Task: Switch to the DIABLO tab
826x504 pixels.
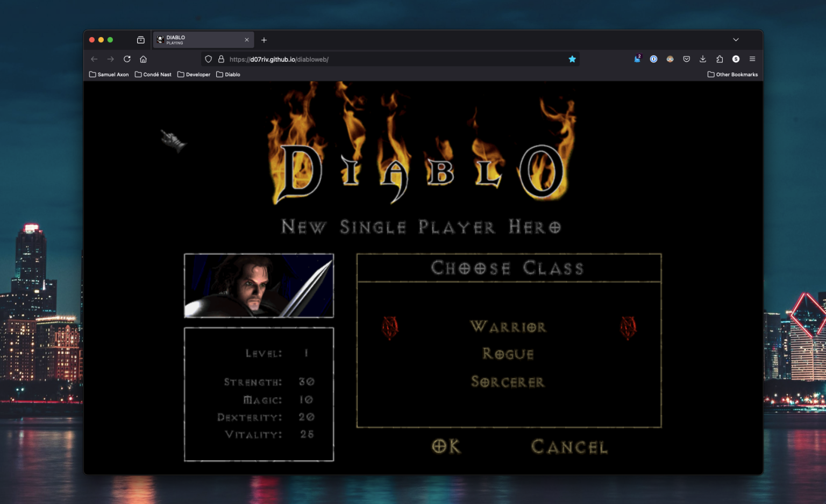Action: click(x=199, y=39)
